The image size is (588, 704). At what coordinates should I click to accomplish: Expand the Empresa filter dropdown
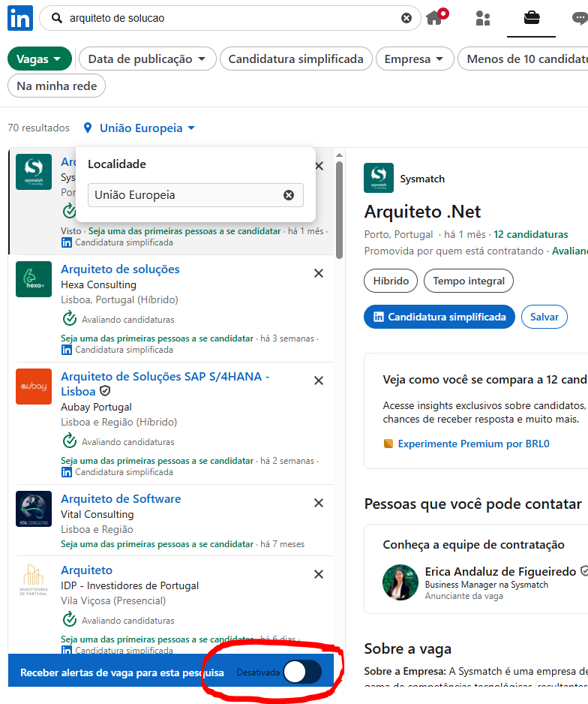point(415,59)
